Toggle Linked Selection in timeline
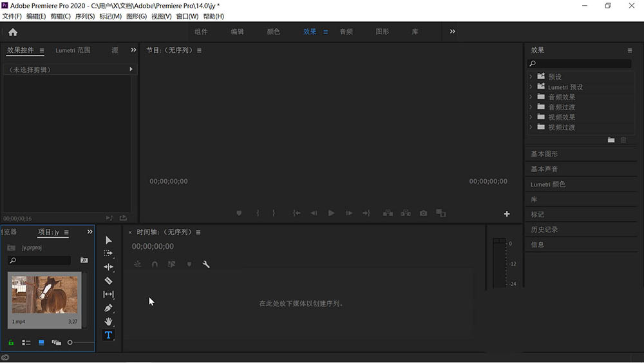The width and height of the screenshot is (644, 363). pos(172,264)
